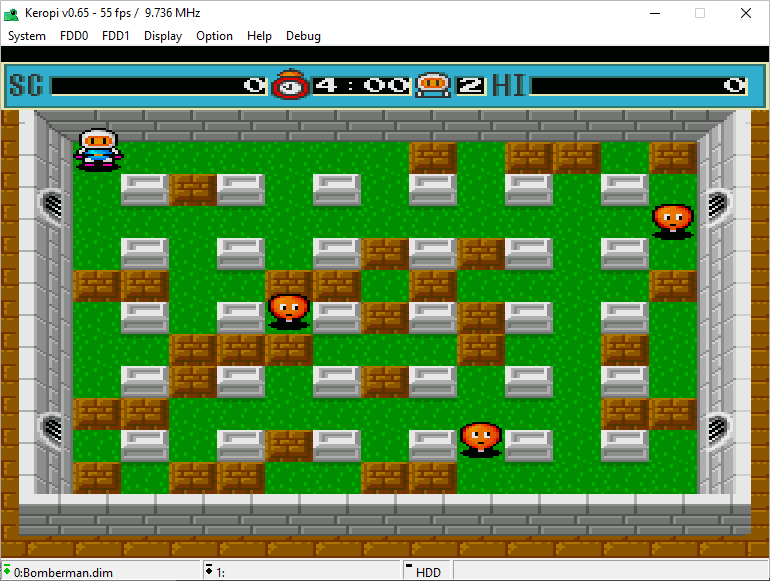
Task: Click the HDD status label
Action: pyautogui.click(x=428, y=573)
